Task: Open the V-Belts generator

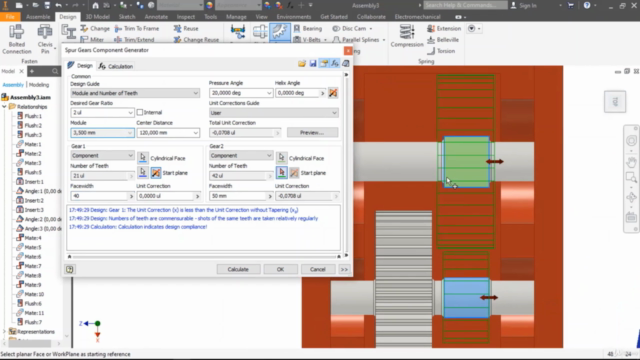Action: point(310,40)
